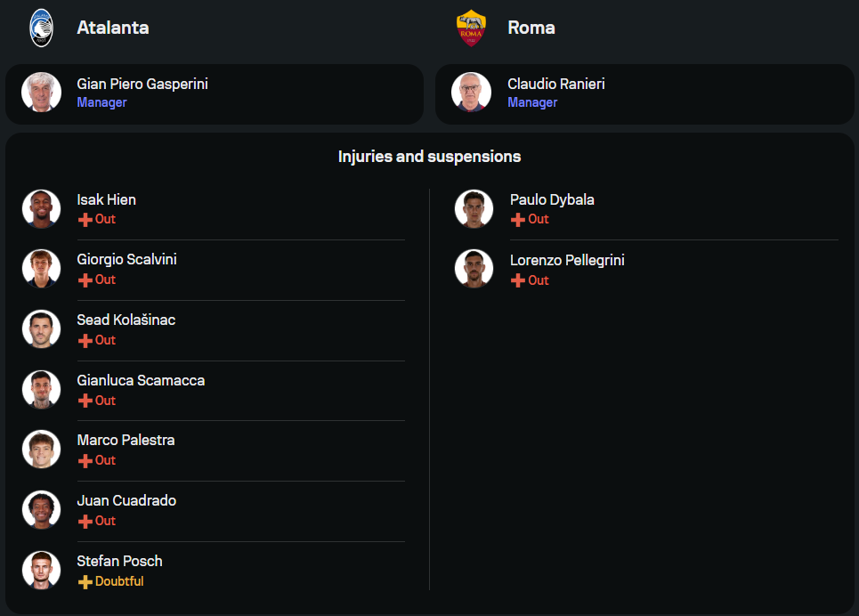Screen dimensions: 859x616
Task: Open Gian Piero Gasperini's manager name link
Action: [x=142, y=84]
